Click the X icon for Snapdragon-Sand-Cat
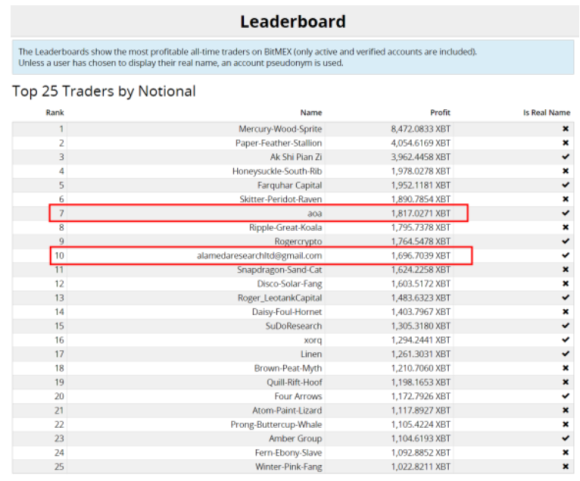 566,269
